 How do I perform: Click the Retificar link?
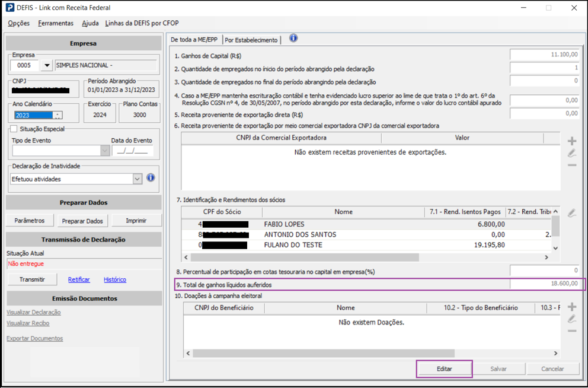point(79,279)
